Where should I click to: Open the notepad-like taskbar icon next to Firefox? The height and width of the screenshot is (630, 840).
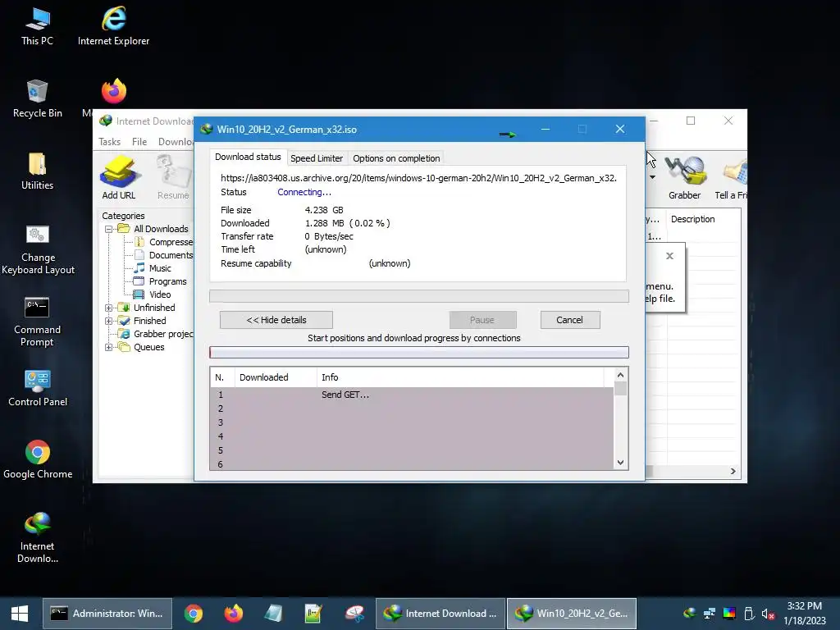coord(273,614)
